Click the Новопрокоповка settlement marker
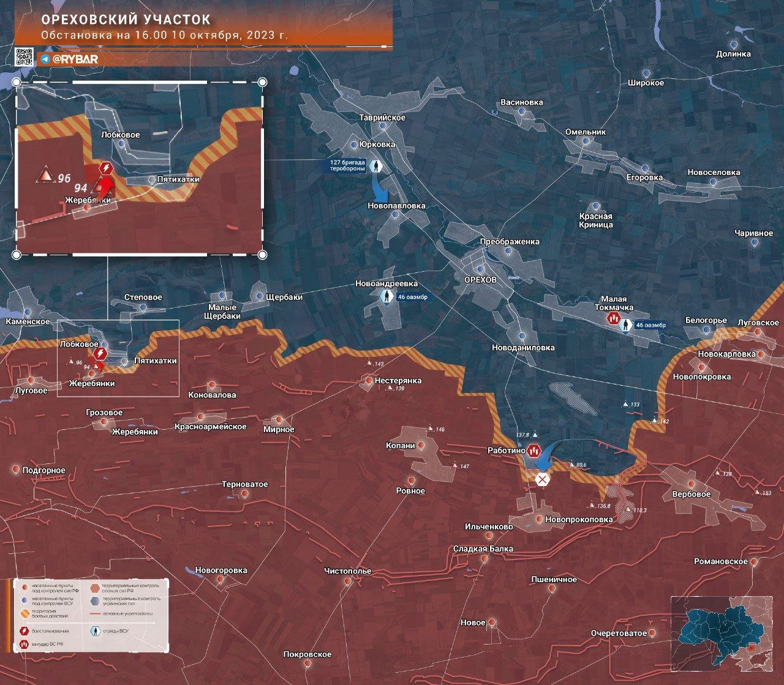 click(538, 519)
